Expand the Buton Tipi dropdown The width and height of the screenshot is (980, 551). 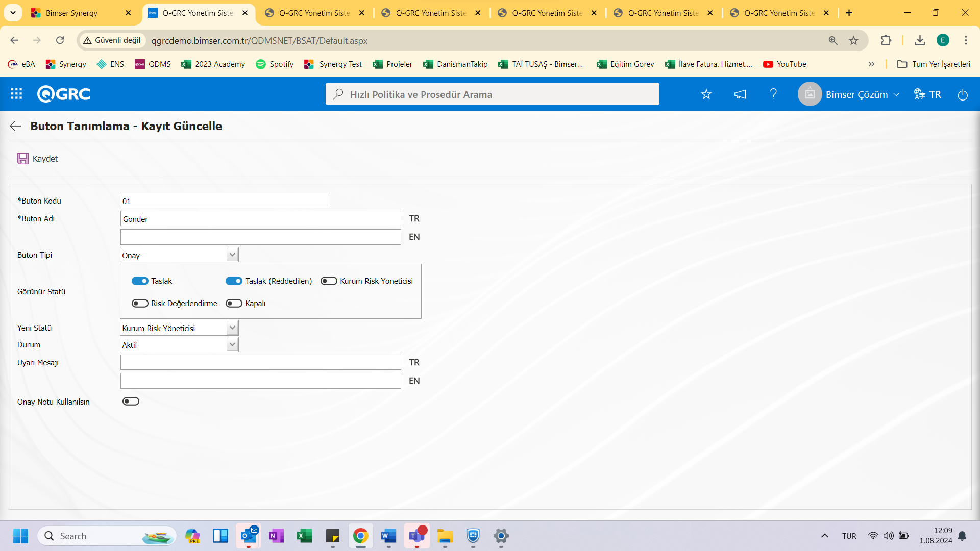(232, 254)
